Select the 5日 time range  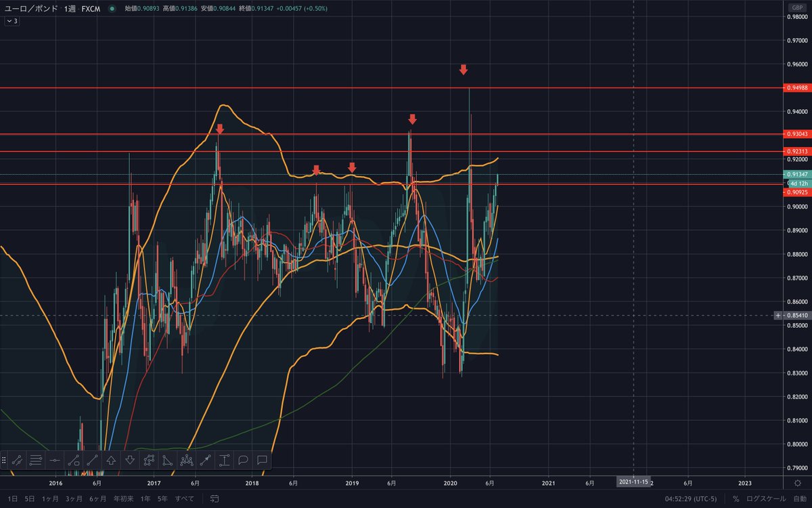click(29, 499)
